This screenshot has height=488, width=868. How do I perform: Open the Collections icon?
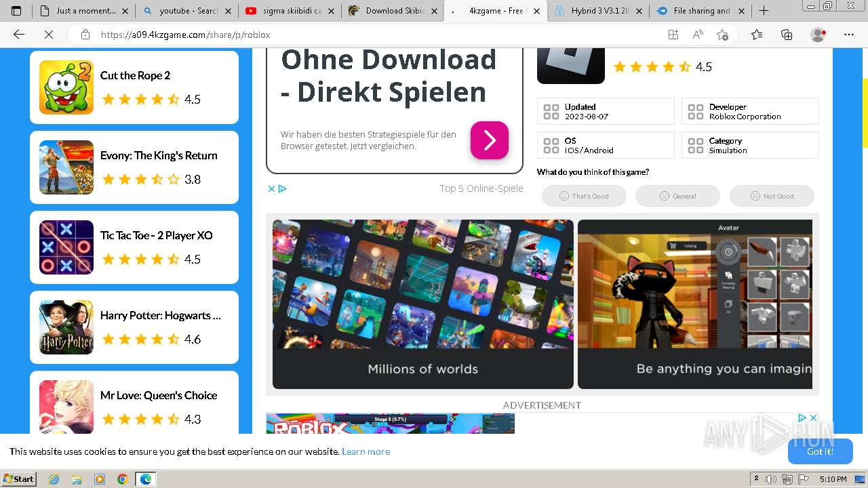click(x=787, y=35)
